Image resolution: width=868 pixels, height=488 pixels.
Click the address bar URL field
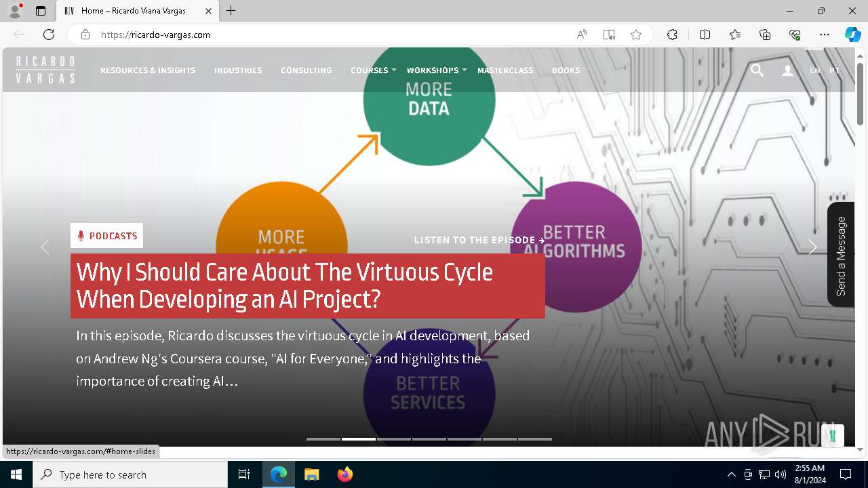tap(332, 35)
